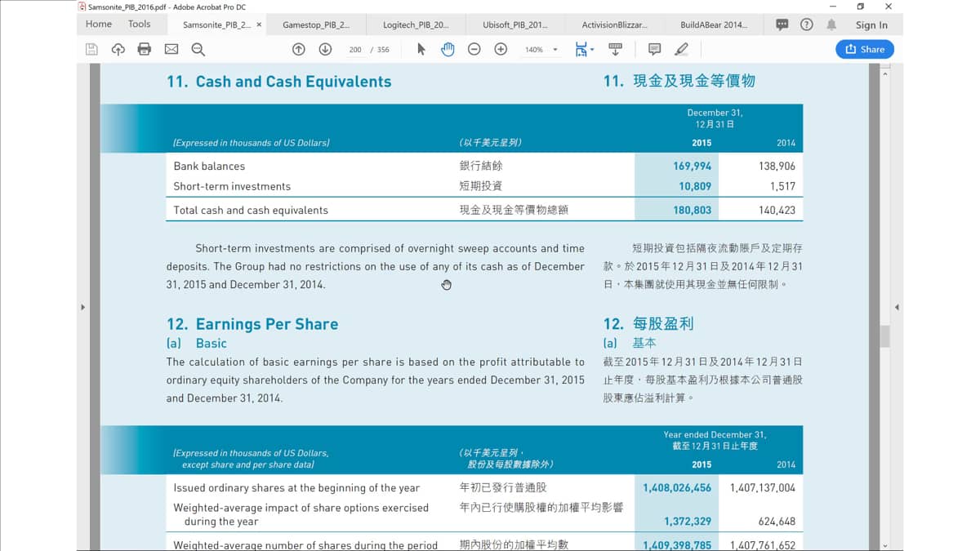Image resolution: width=980 pixels, height=551 pixels.
Task: Click the value 1,407,137,004
Action: click(762, 487)
